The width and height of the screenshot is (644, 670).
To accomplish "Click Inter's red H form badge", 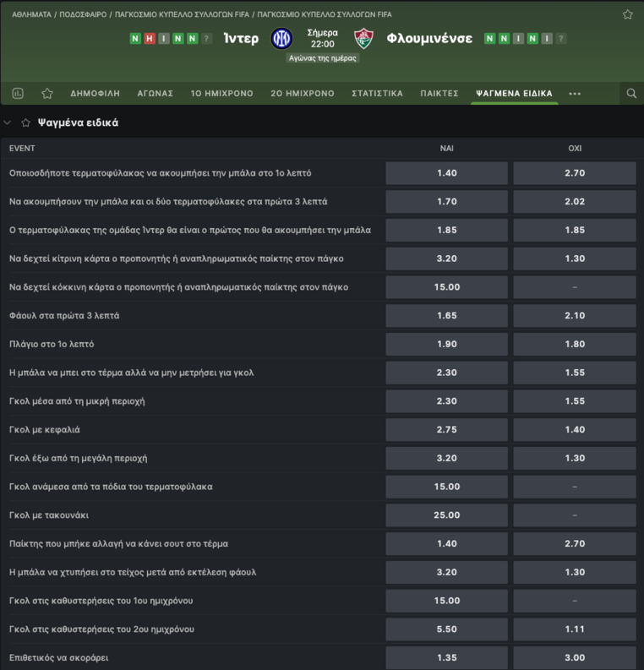I will coord(149,39).
